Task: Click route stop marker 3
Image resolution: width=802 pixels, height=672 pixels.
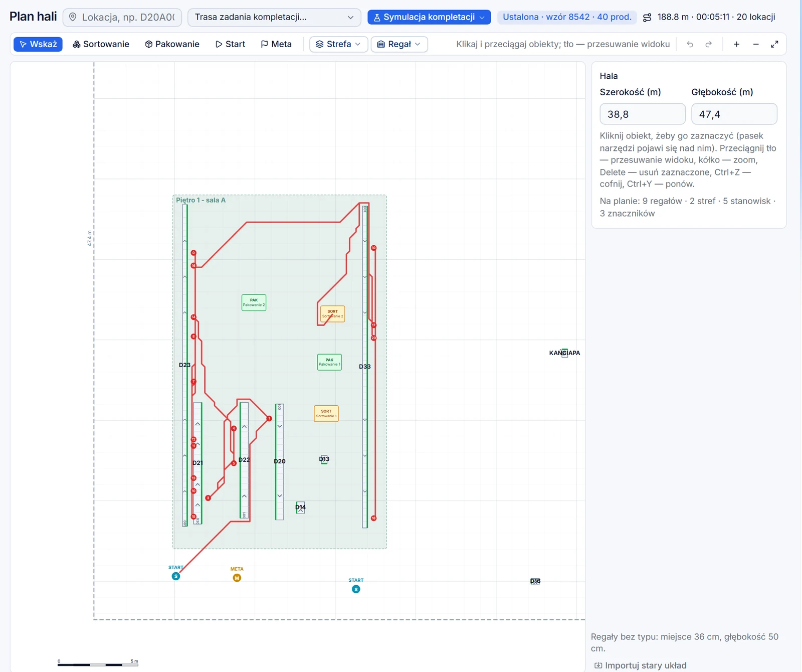Action: (208, 498)
